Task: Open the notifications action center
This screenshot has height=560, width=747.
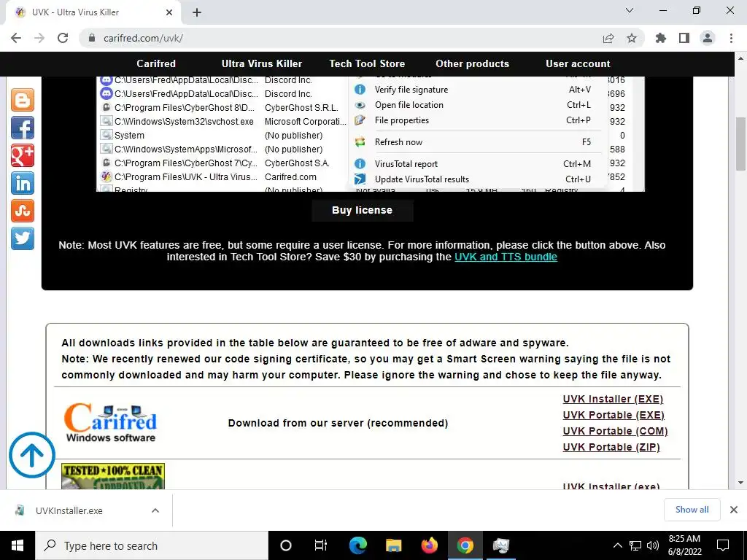Action: click(723, 545)
